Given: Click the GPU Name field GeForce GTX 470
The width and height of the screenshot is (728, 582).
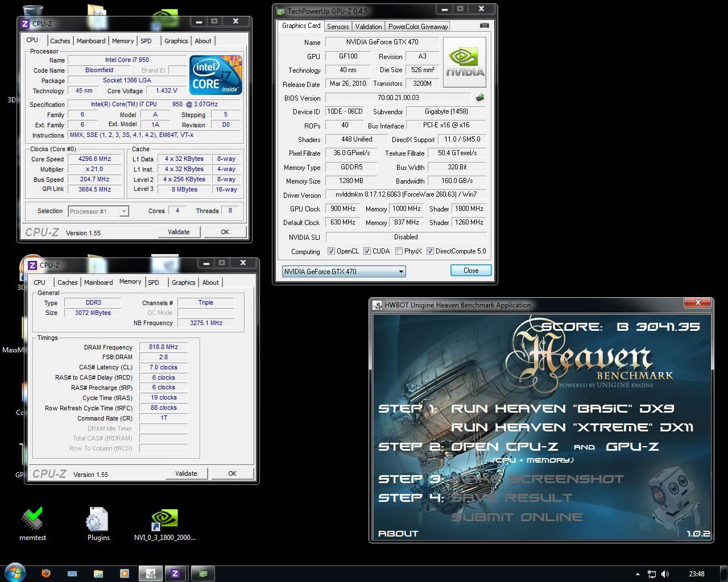Looking at the screenshot, I should [x=382, y=42].
